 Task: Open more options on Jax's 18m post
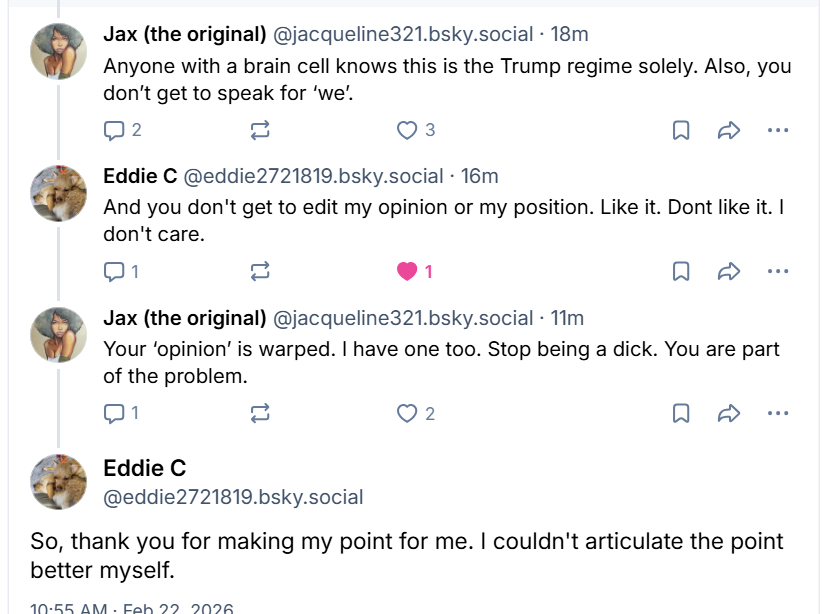coord(778,130)
